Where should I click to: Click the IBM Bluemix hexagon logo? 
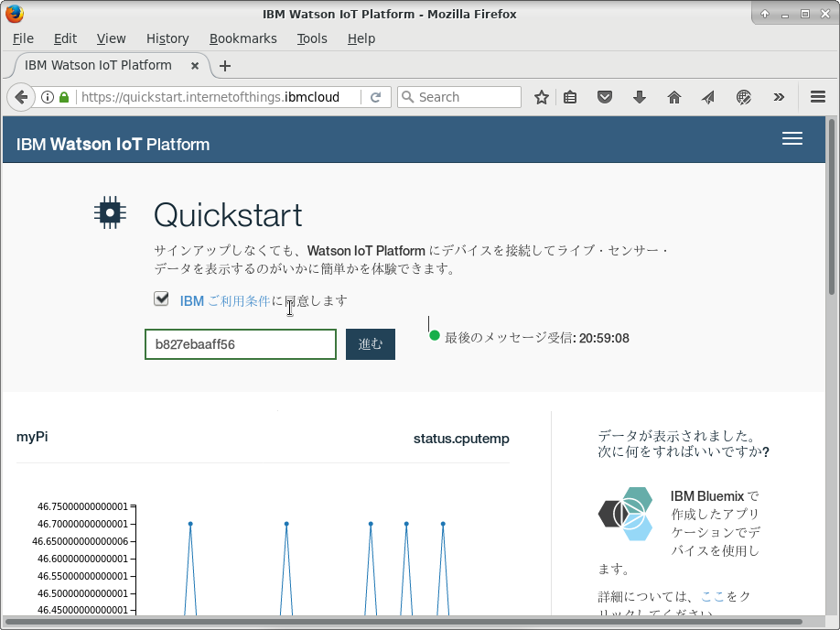coord(625,515)
